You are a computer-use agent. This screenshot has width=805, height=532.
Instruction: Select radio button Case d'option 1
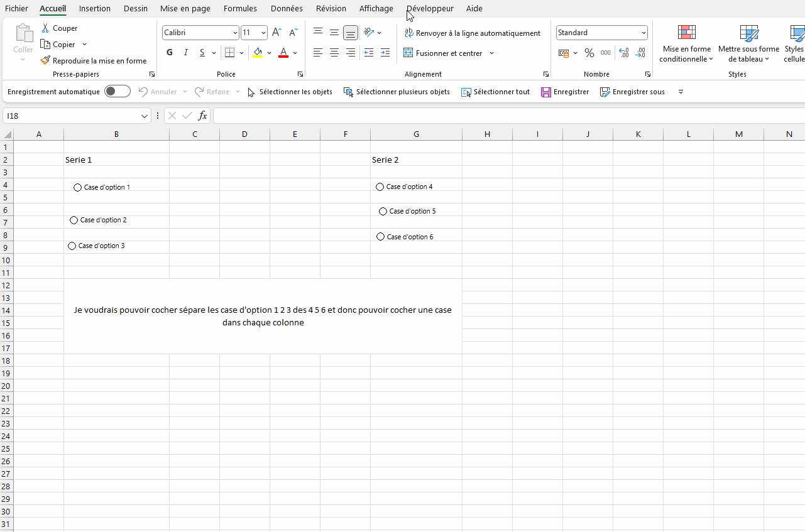[78, 188]
